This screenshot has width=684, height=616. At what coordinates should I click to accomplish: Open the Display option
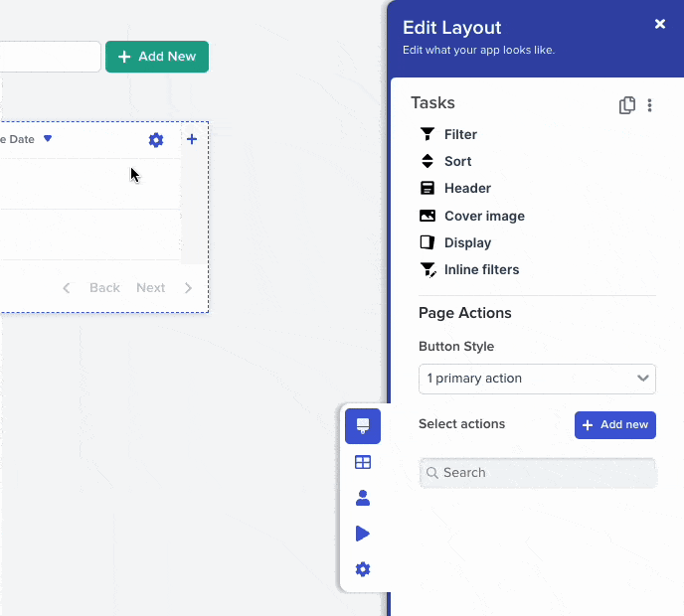click(467, 242)
